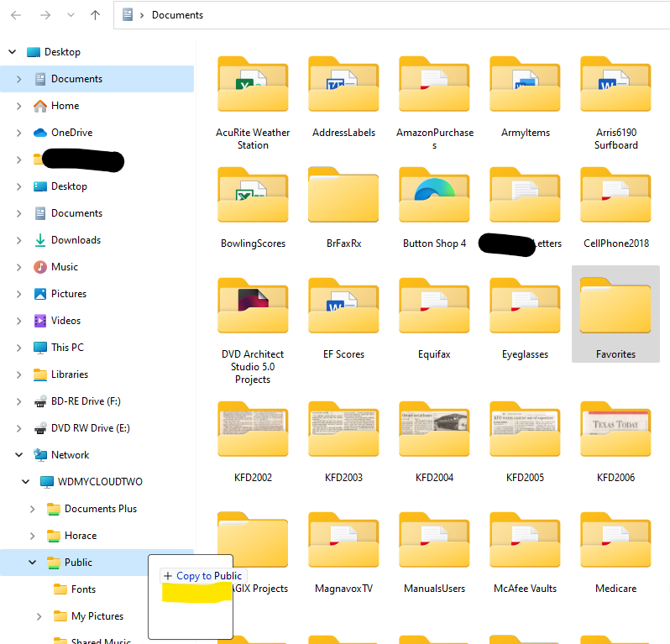Screen dimensions: 670x644
Task: Select the MagnavoxTV folder icon
Action: tap(343, 540)
